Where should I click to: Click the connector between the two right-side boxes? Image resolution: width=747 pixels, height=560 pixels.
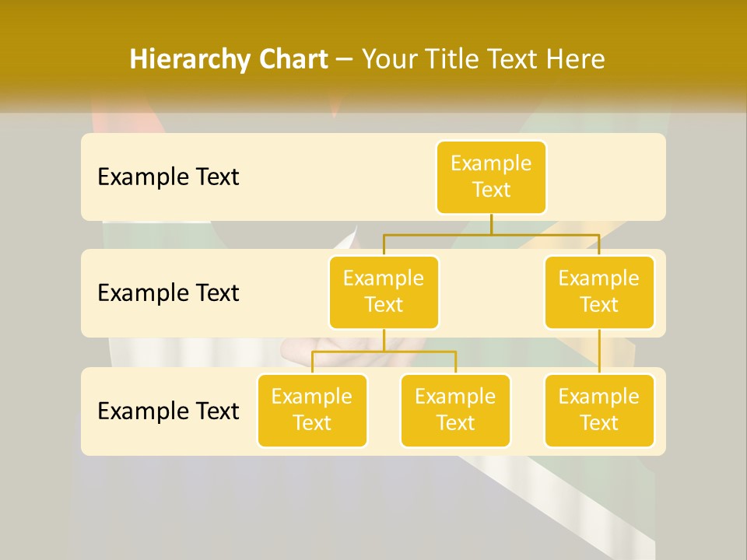tap(599, 352)
